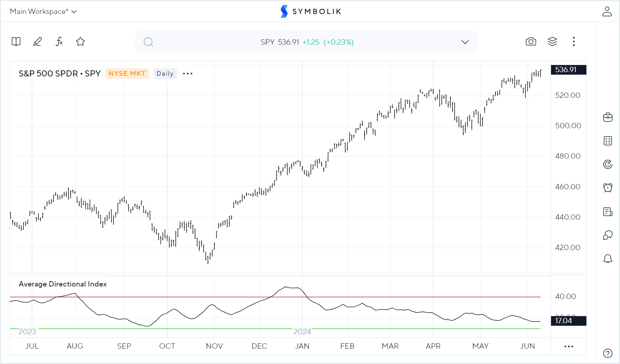Click the NYSE MKT exchange badge
This screenshot has height=364, width=620.
[x=127, y=74]
